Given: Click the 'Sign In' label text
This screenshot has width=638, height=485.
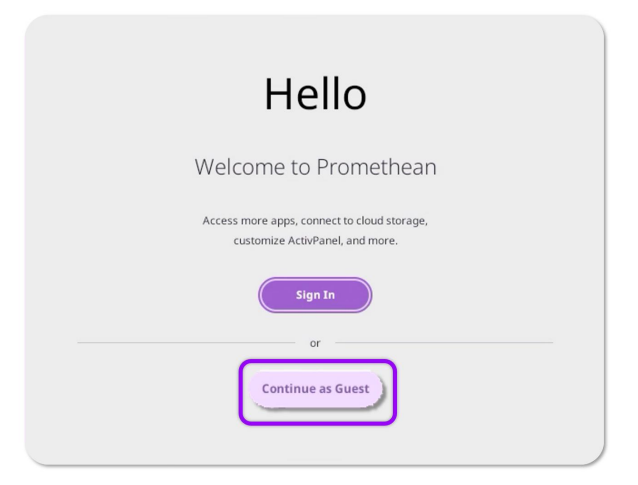Looking at the screenshot, I should coord(315,295).
